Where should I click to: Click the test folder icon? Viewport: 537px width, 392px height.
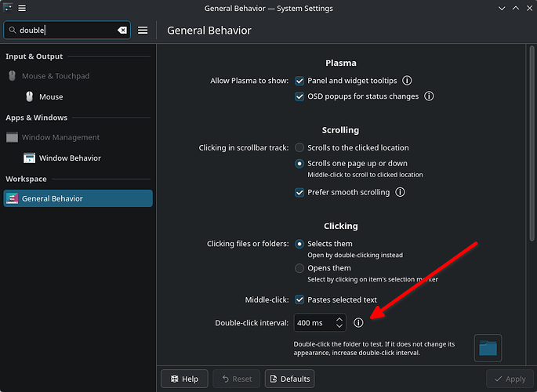(488, 348)
